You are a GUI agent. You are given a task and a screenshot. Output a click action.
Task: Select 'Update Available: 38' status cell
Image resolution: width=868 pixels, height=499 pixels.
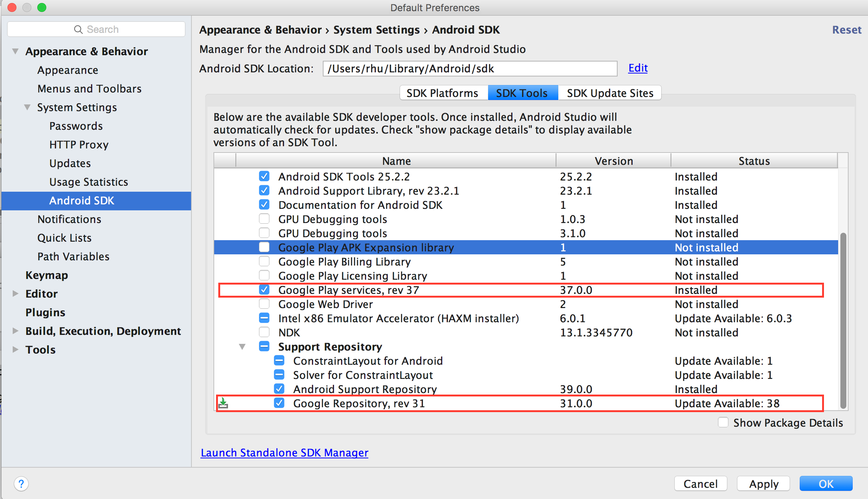tap(727, 403)
